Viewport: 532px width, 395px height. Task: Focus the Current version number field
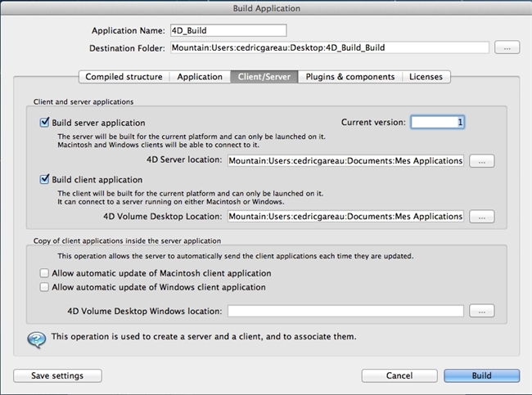click(438, 123)
